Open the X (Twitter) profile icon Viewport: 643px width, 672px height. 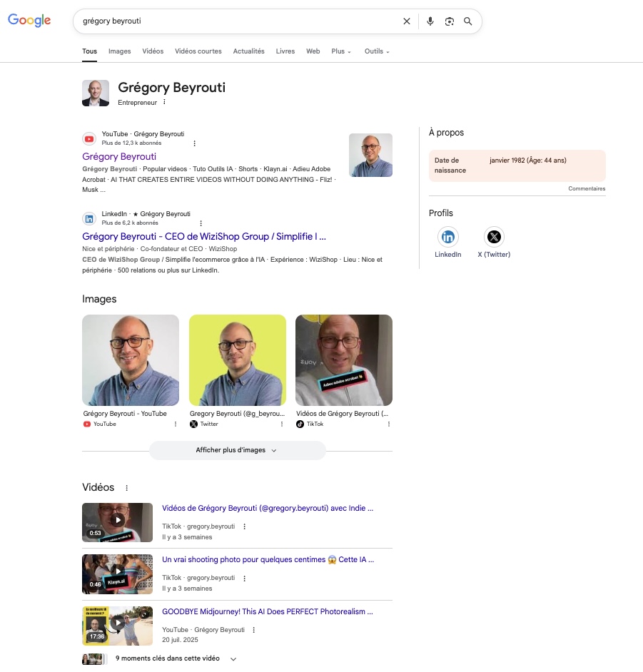pos(495,237)
